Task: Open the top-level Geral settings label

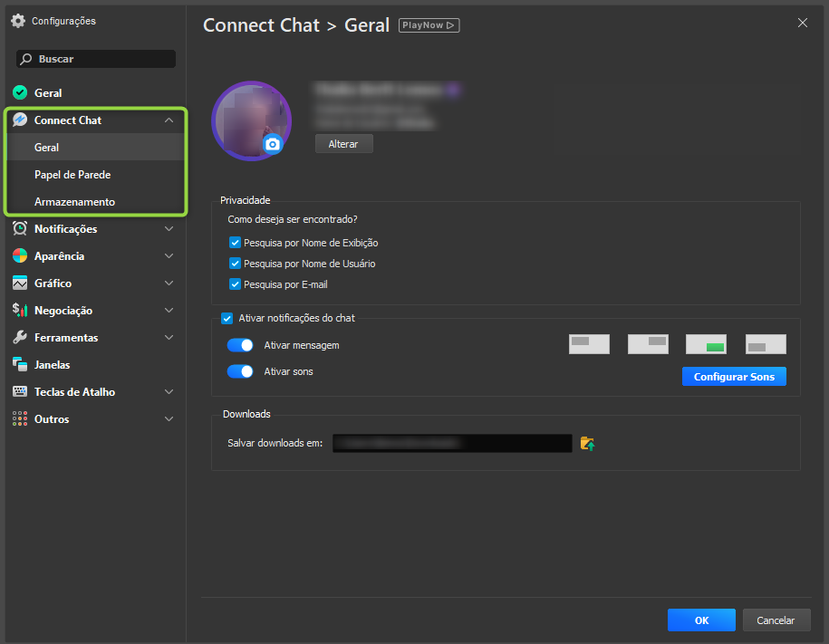Action: pos(48,93)
